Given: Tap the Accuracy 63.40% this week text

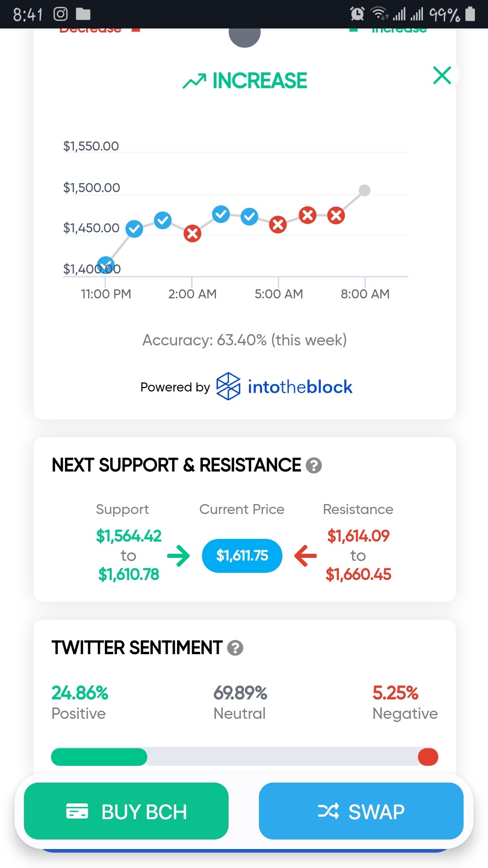Looking at the screenshot, I should pyautogui.click(x=244, y=340).
